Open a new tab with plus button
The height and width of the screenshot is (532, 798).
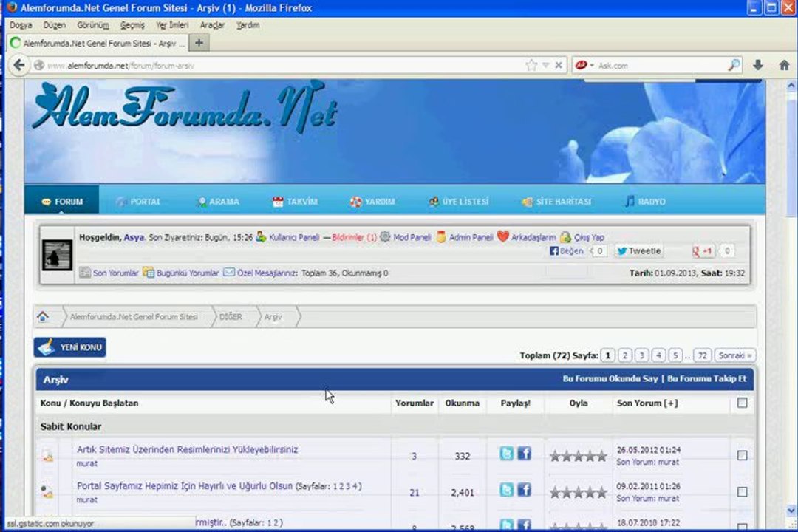[x=199, y=43]
